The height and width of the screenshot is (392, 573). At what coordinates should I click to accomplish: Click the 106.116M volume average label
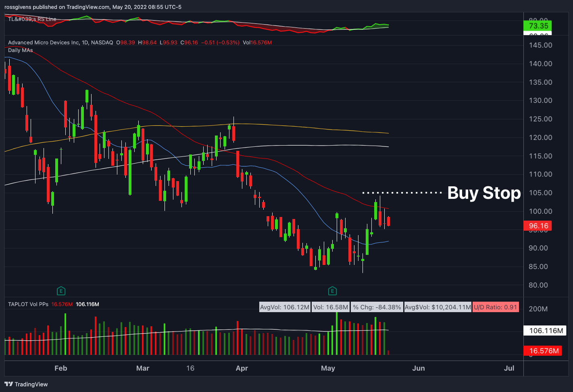546,331
